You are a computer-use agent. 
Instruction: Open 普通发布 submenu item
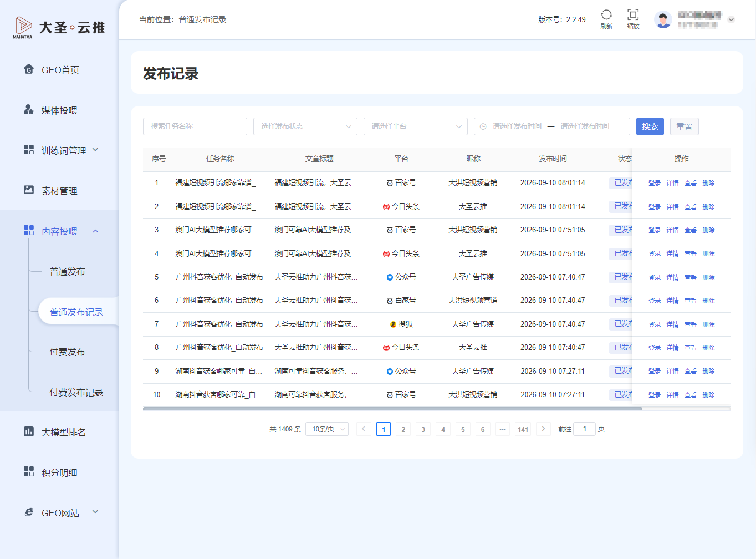(x=67, y=272)
